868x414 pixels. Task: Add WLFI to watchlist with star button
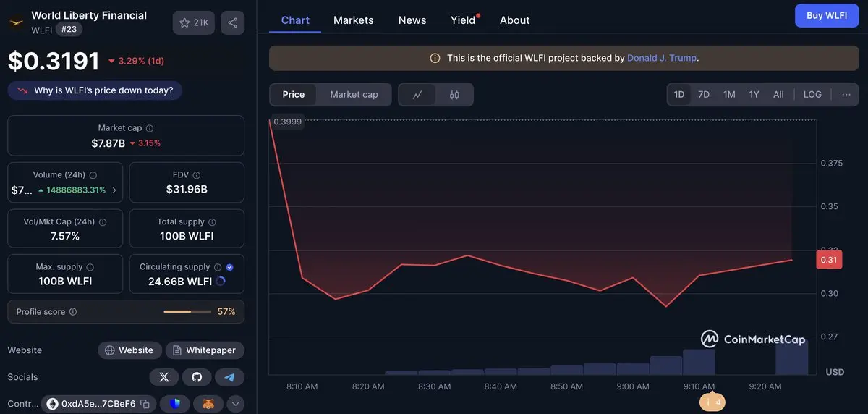coord(193,22)
